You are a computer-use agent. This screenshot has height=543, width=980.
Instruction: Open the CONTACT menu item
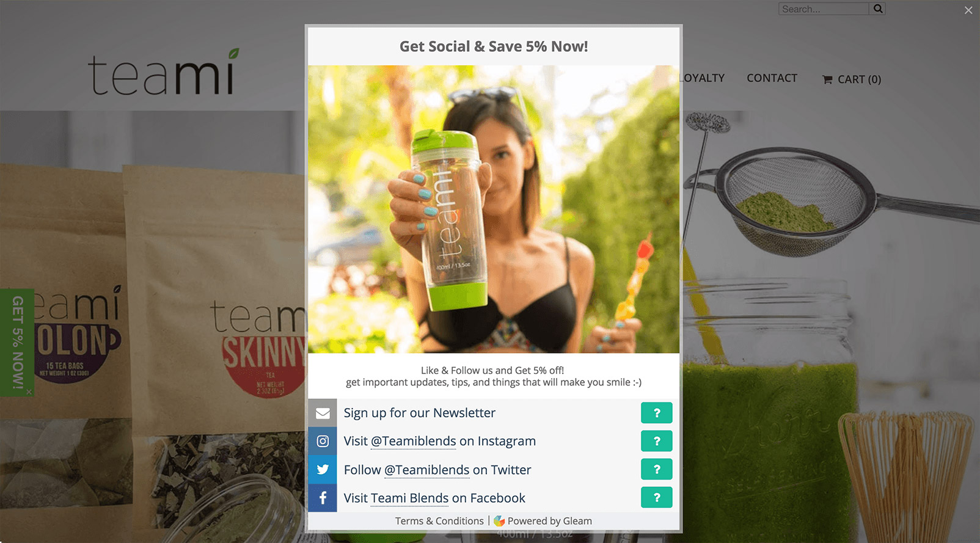coord(772,78)
